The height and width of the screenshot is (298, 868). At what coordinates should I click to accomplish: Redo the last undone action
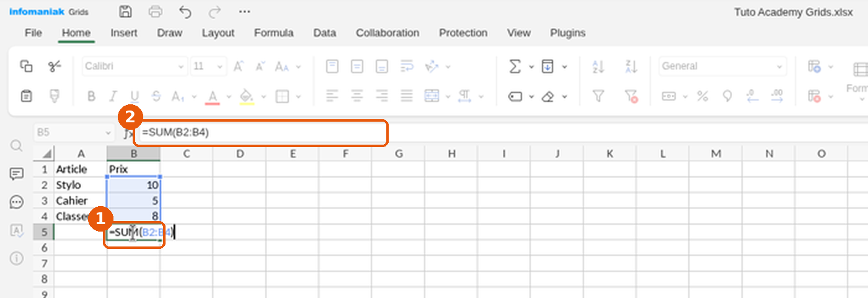[215, 11]
